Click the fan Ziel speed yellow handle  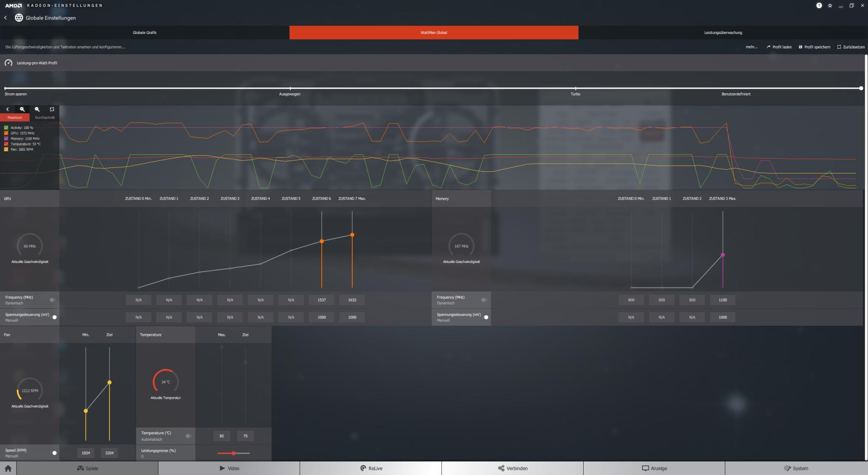tap(109, 383)
